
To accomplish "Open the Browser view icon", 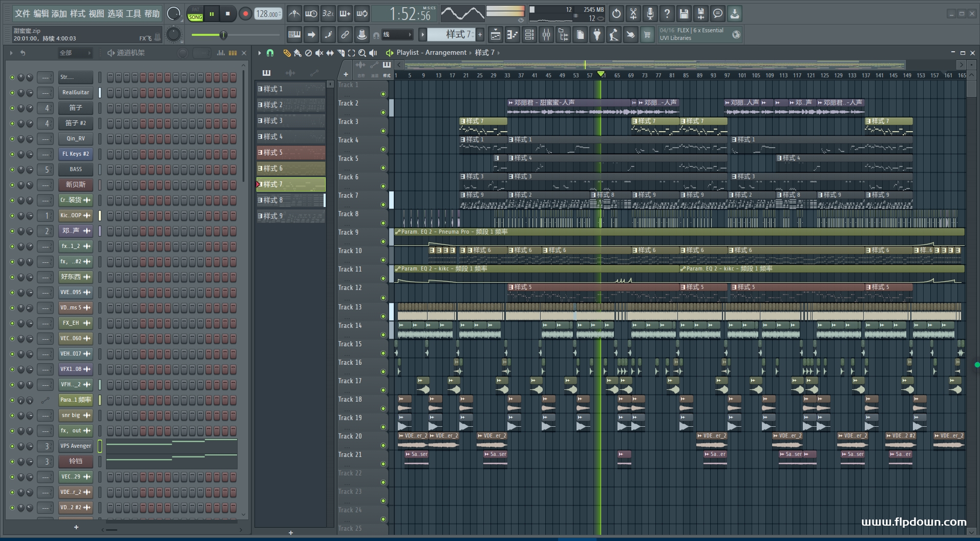I will [563, 35].
